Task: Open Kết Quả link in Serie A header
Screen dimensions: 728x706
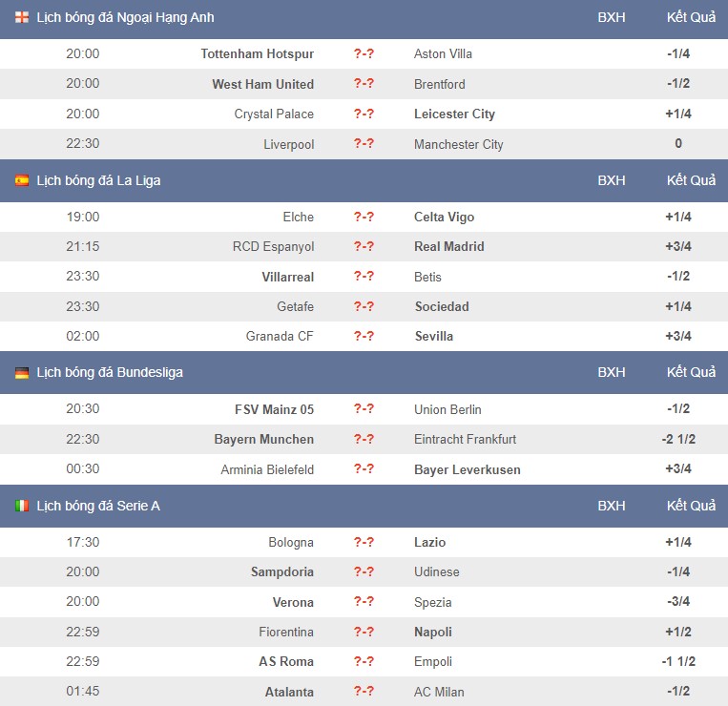Action: [691, 506]
